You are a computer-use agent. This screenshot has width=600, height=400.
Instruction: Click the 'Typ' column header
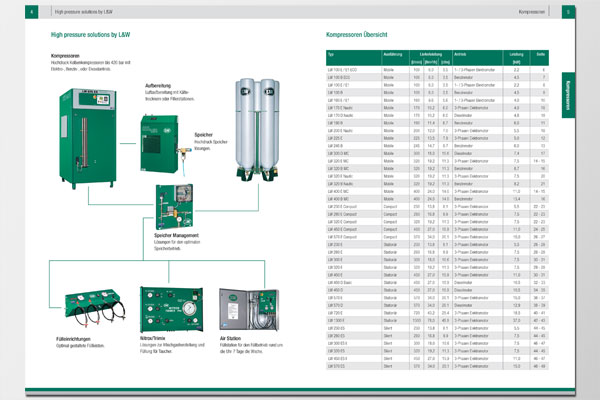coord(332,54)
